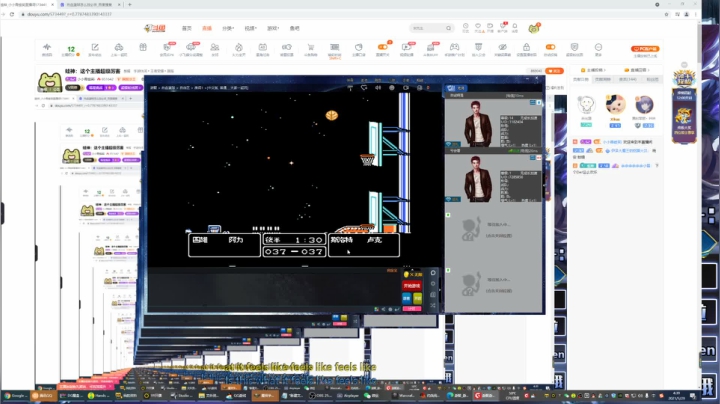Click the yellow button below 开始游戏

[x=417, y=298]
